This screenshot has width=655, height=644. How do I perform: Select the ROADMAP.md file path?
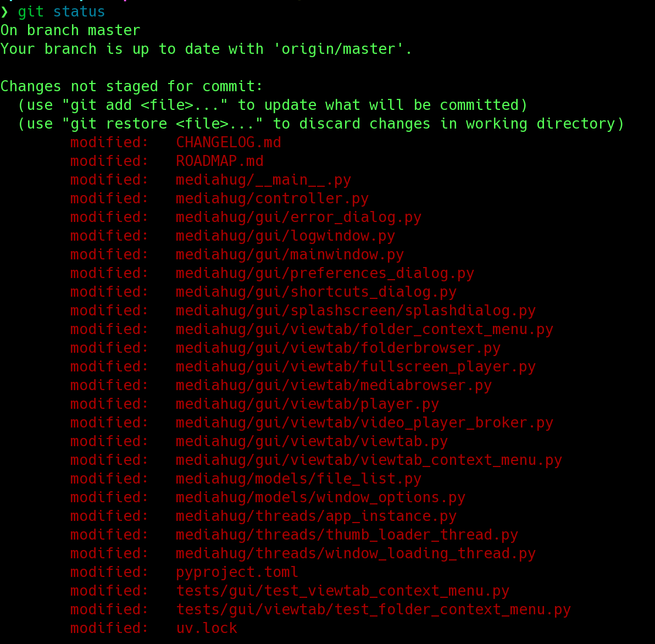coord(220,161)
